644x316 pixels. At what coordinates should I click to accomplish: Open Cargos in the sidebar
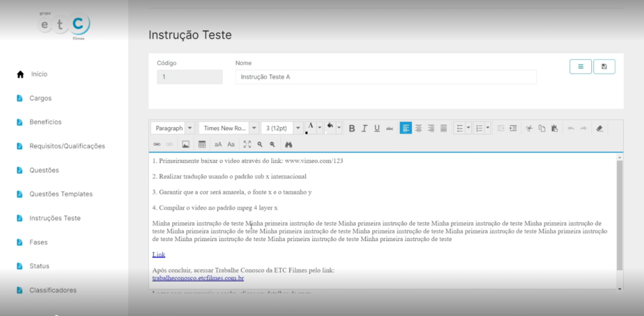(40, 98)
